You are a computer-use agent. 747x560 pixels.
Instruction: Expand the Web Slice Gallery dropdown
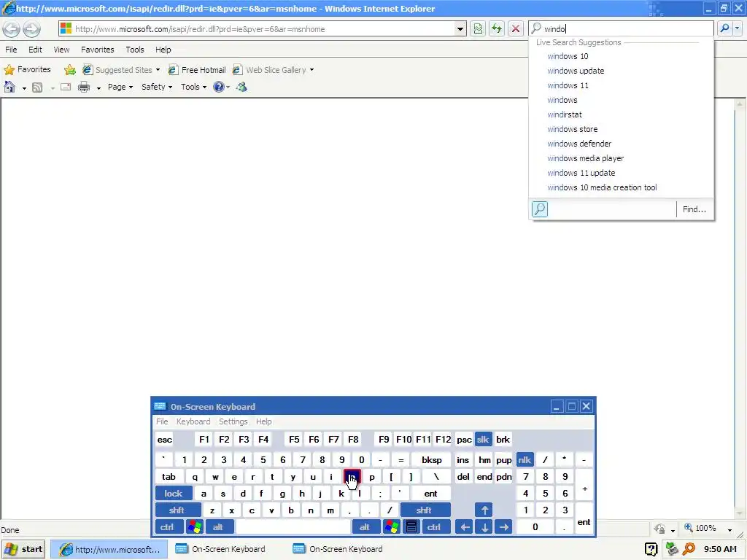pos(312,70)
